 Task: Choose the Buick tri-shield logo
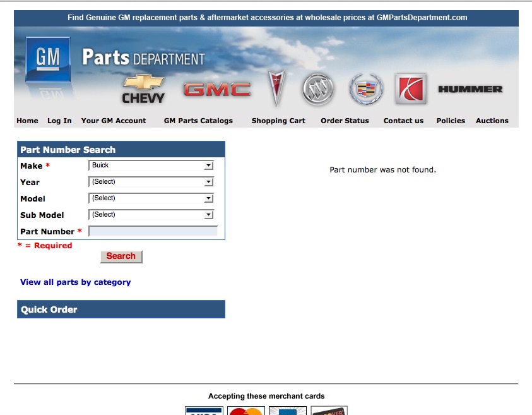(317, 89)
